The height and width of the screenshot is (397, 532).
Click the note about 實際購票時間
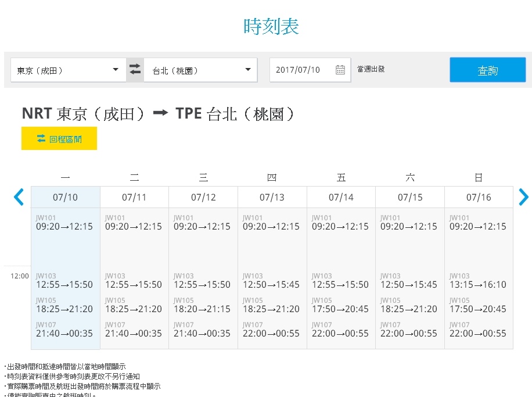pos(82,386)
